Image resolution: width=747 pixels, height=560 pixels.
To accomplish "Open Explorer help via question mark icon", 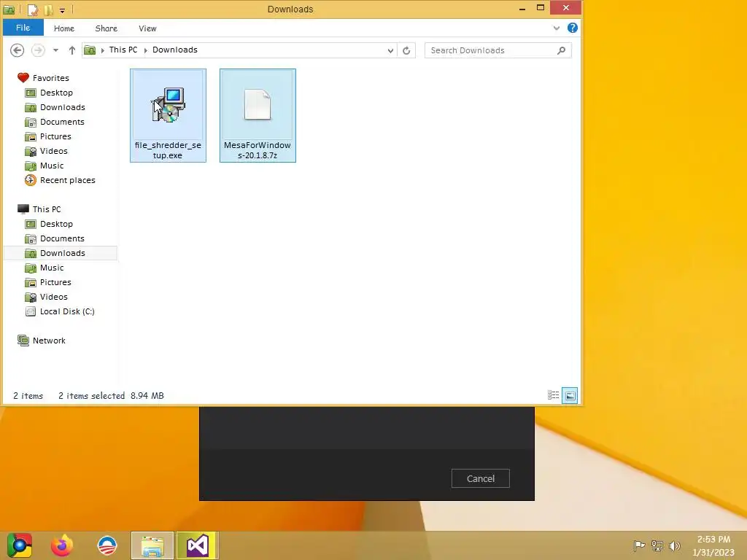I will click(572, 28).
